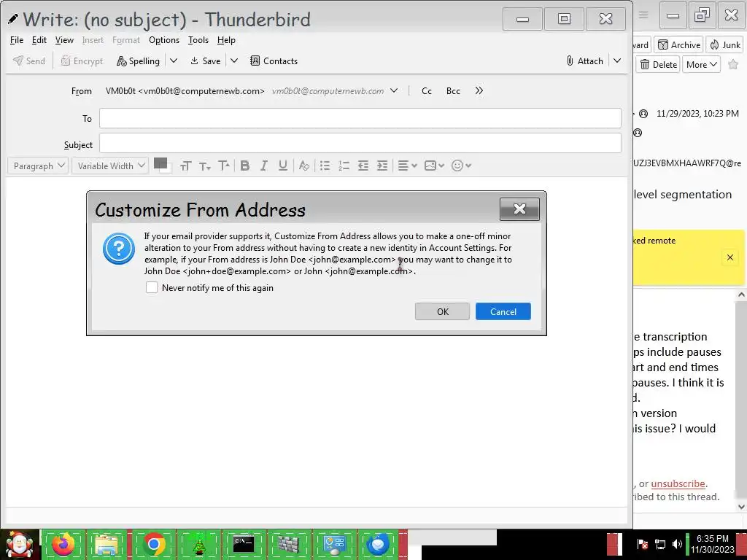Viewport: 747px width, 560px height.
Task: Open the main window hamburger menu
Action: click(643, 15)
